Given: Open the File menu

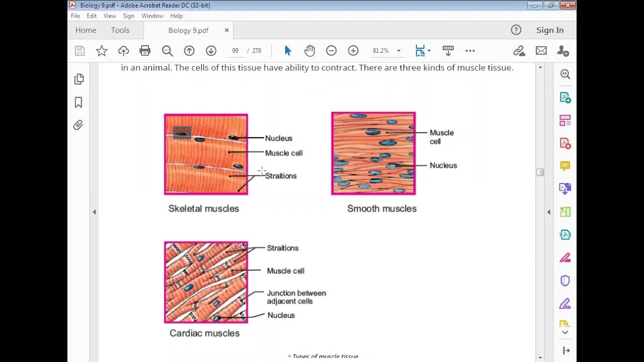Looking at the screenshot, I should pos(75,16).
